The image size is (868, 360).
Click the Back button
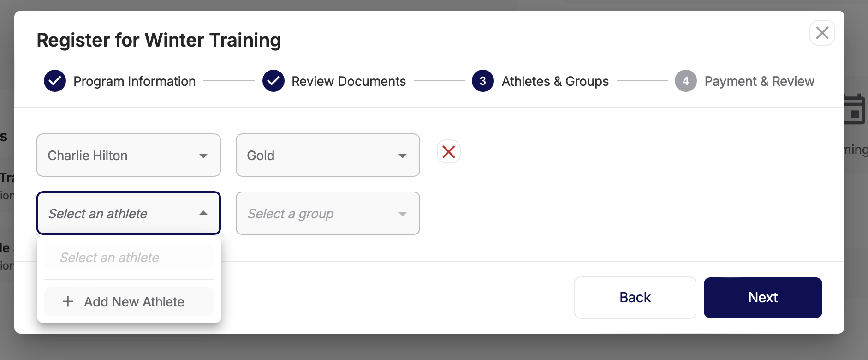[635, 298]
